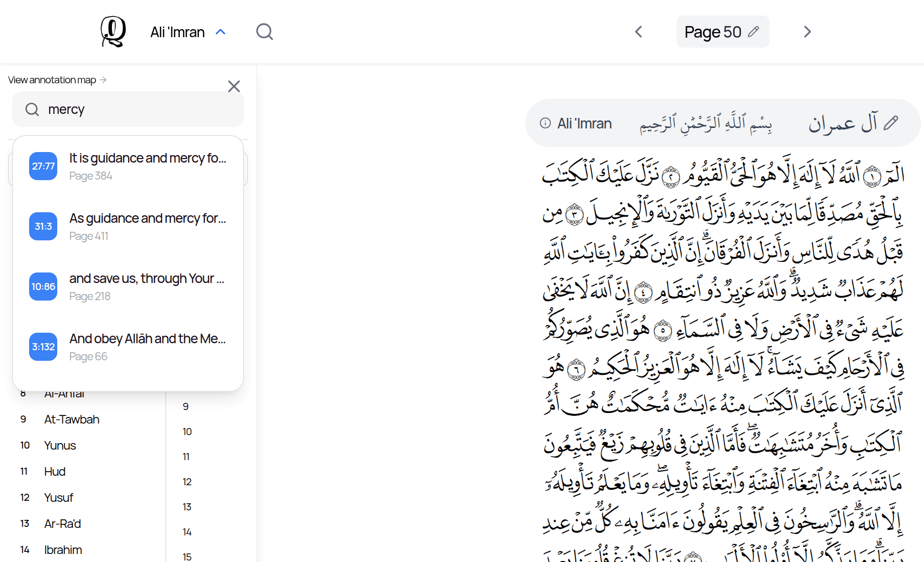Edit the Page 50 number field

click(x=723, y=32)
